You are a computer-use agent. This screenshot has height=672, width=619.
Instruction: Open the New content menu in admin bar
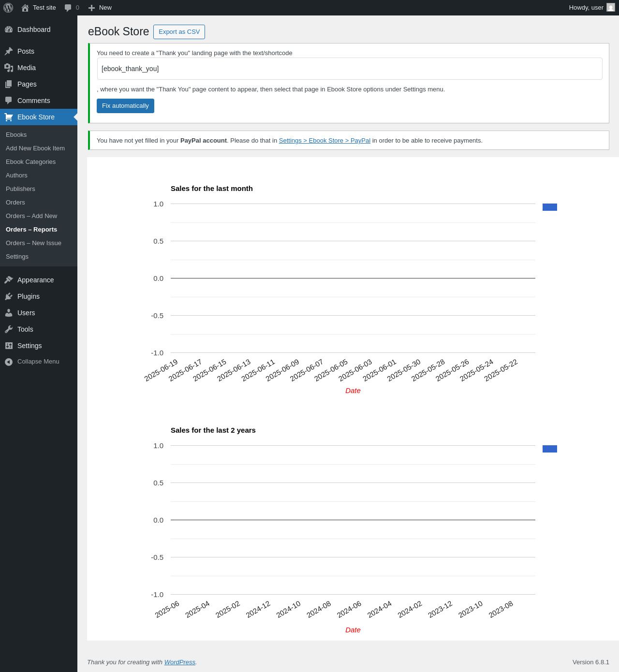[100, 8]
